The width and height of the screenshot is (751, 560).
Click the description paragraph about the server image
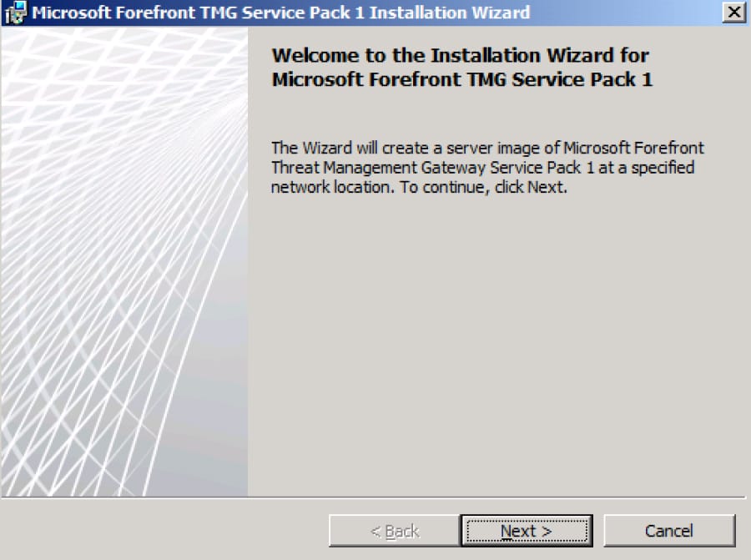coord(487,167)
